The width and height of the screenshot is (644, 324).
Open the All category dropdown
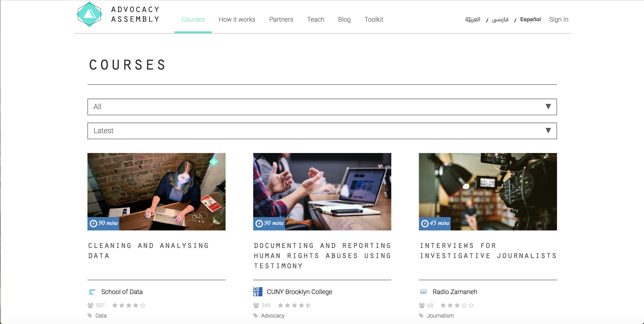pos(322,107)
